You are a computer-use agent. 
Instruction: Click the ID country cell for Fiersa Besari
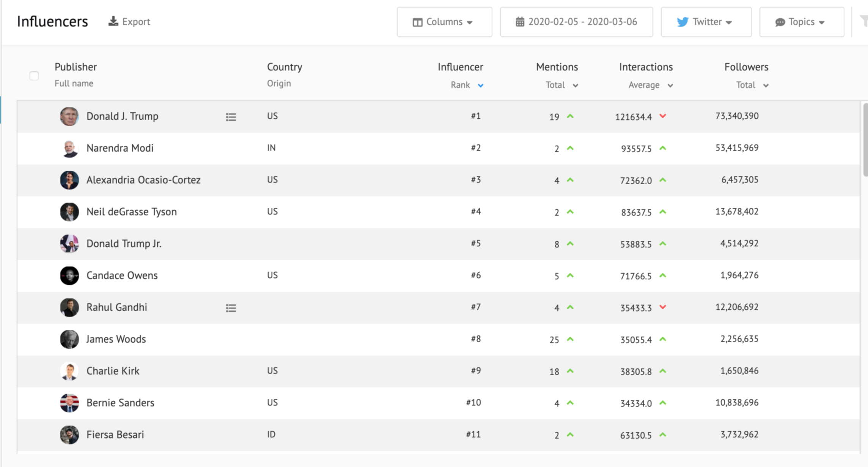click(271, 434)
